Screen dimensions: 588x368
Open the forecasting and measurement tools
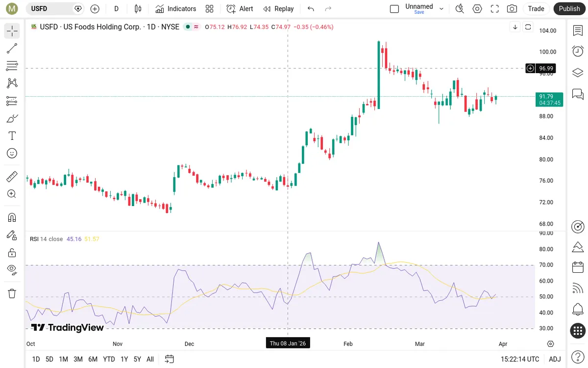click(12, 101)
